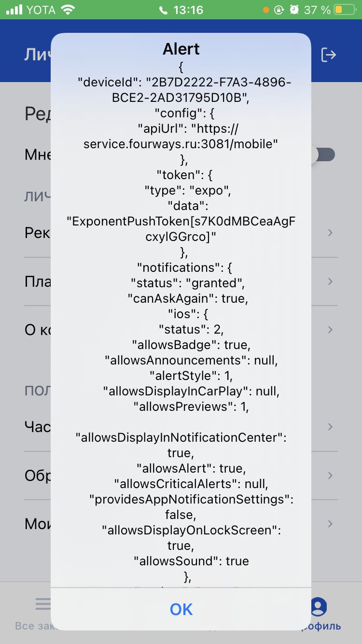Toggle the switch on the "Мне" row
Screen dimensions: 362x644
tap(324, 155)
